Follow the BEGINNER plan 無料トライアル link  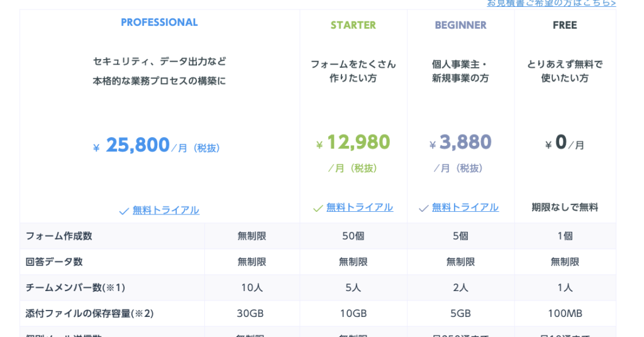point(465,207)
